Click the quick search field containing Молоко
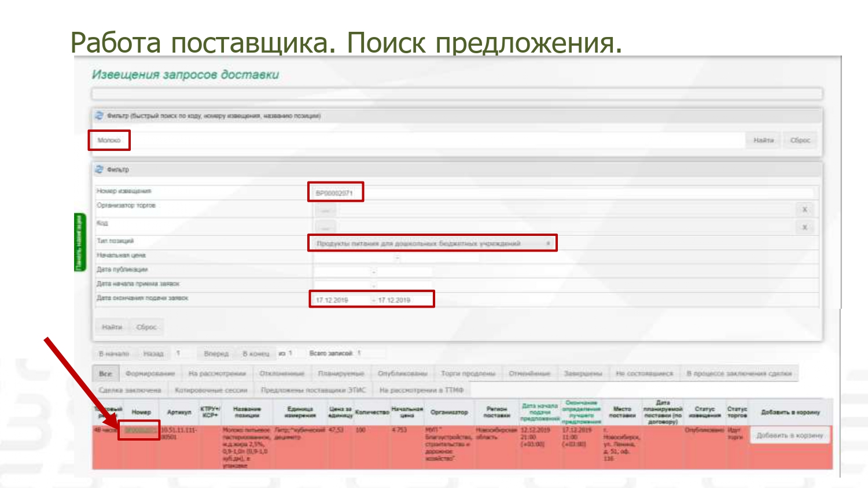The height and width of the screenshot is (488, 868). point(109,141)
